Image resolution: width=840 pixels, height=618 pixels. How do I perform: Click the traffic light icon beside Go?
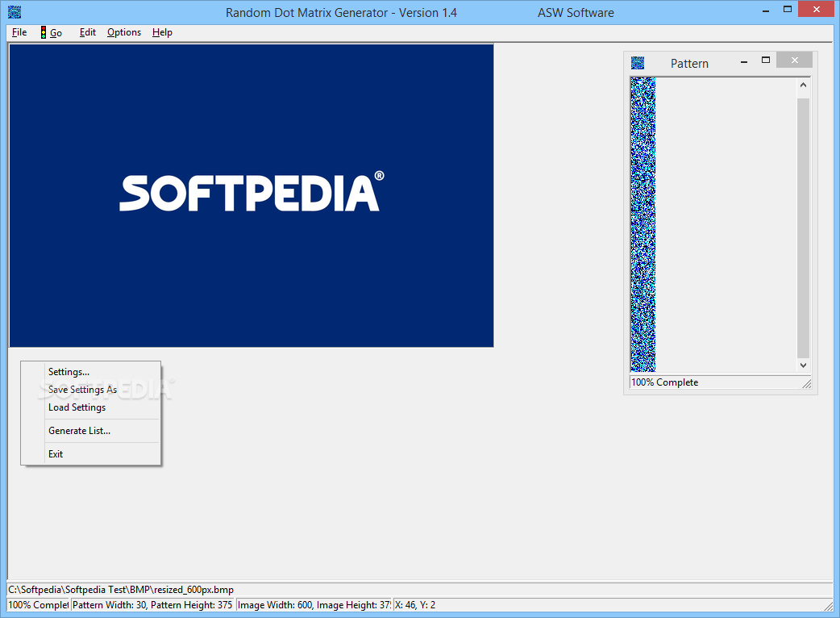tap(44, 32)
